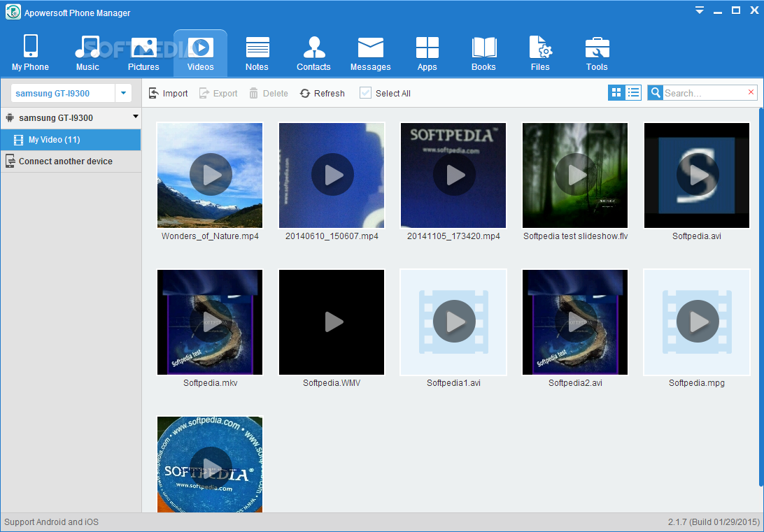Click the Softpedia1.avi file name
The width and height of the screenshot is (764, 532).
(453, 383)
